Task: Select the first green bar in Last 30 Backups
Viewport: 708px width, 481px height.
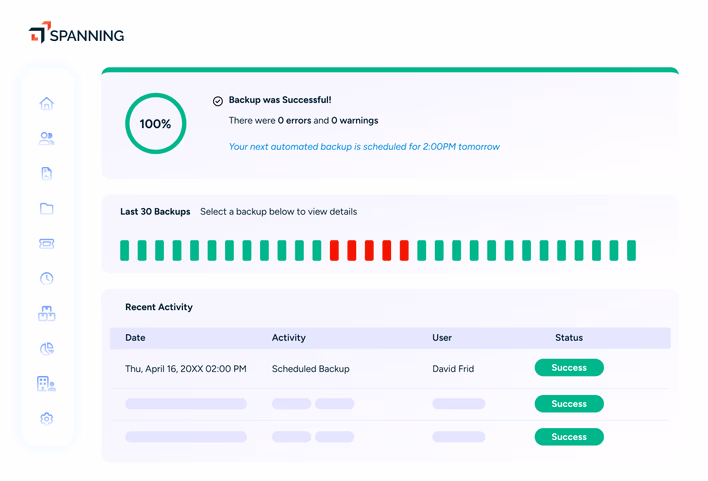Action: (x=125, y=251)
